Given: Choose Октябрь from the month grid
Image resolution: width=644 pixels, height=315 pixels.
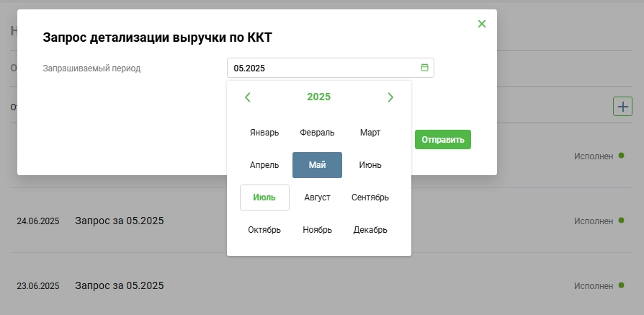Looking at the screenshot, I should pos(264,230).
